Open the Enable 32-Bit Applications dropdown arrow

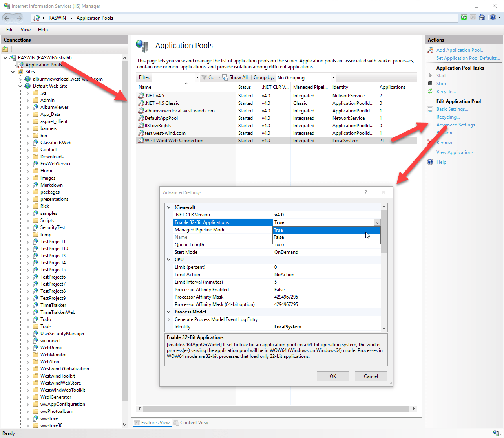coord(377,222)
